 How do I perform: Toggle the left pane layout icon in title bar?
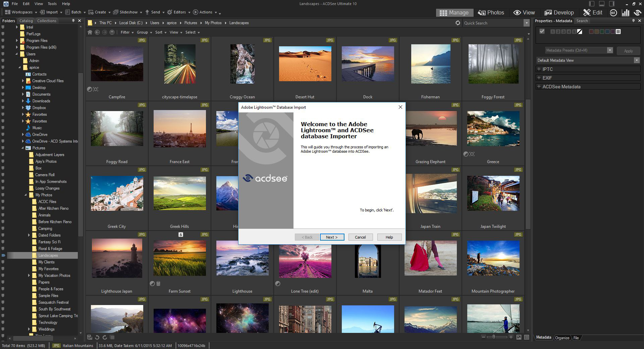pyautogui.click(x=592, y=4)
